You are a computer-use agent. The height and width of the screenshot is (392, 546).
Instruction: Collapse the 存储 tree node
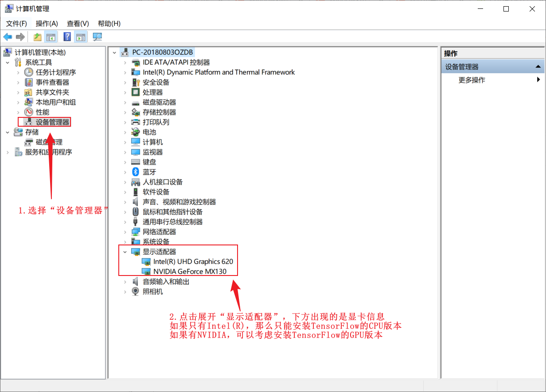(x=8, y=132)
